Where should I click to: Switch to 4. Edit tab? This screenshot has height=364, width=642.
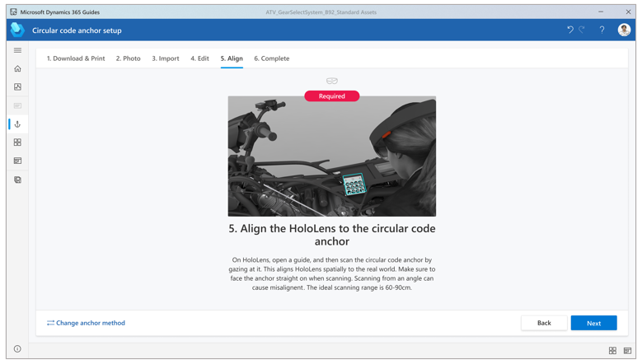pos(199,58)
